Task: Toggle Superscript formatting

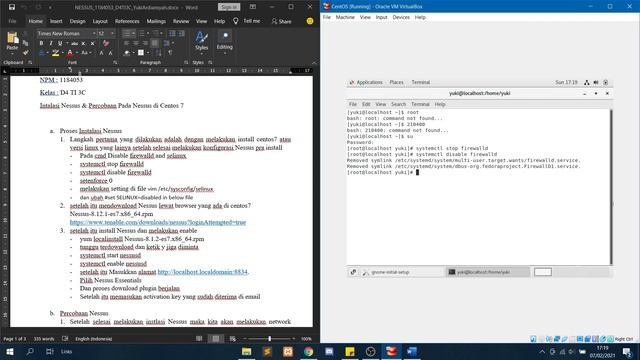Action: click(93, 43)
